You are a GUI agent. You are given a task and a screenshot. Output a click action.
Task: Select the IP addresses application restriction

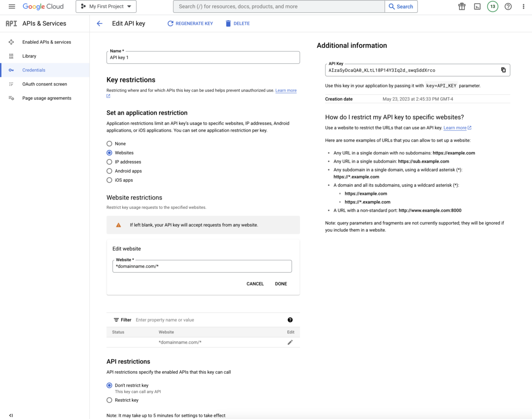coord(109,162)
